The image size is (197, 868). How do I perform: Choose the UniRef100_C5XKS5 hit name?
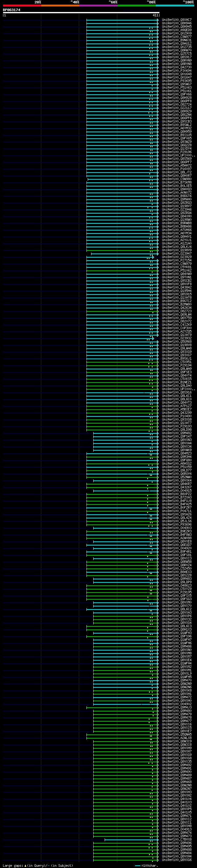tap(177, 379)
